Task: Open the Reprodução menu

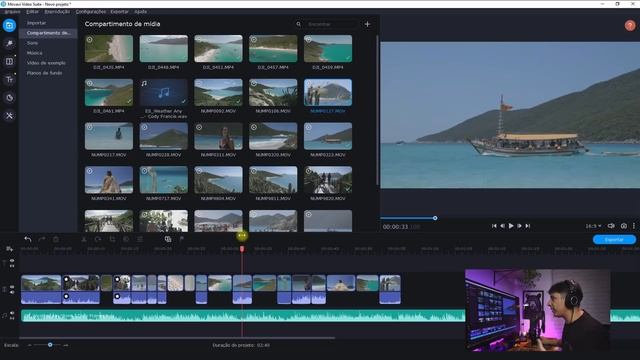Action: tap(57, 11)
